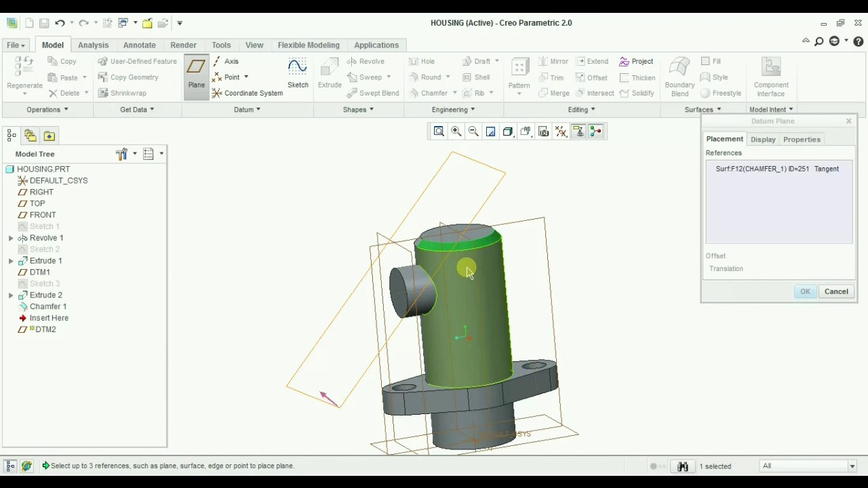868x488 pixels.
Task: Select Chamfer 1 in the model tree
Action: tap(47, 306)
